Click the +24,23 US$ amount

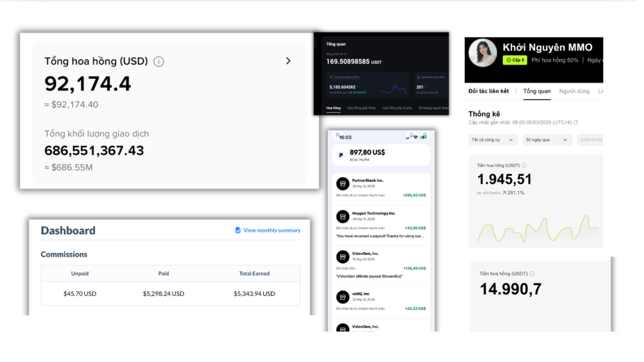coord(415,308)
